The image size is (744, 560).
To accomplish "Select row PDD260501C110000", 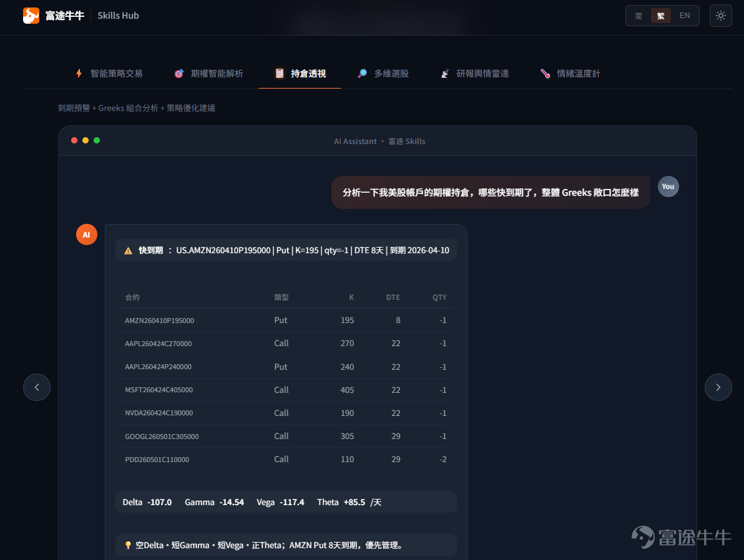I will click(x=286, y=460).
